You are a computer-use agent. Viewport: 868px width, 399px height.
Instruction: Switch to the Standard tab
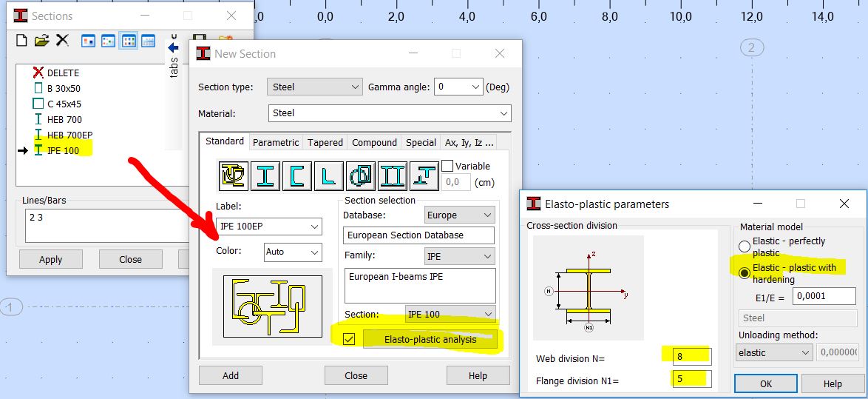click(224, 141)
